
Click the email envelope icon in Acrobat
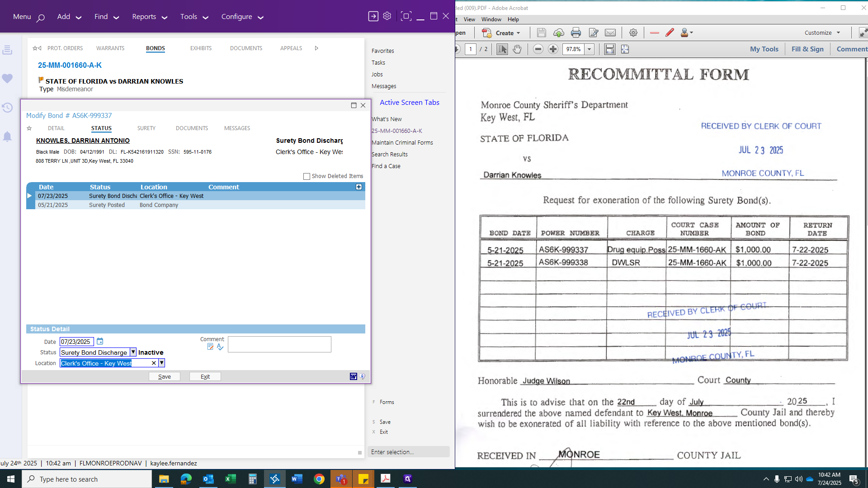pyautogui.click(x=610, y=33)
